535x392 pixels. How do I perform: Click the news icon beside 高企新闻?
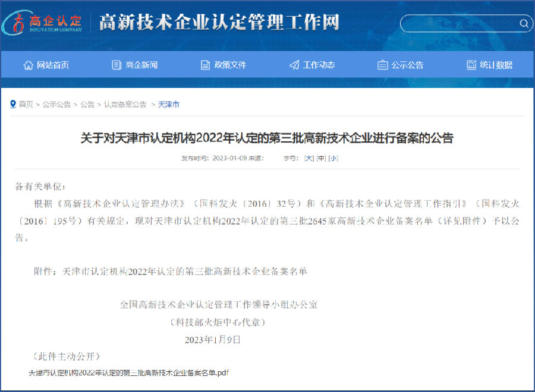click(x=117, y=65)
